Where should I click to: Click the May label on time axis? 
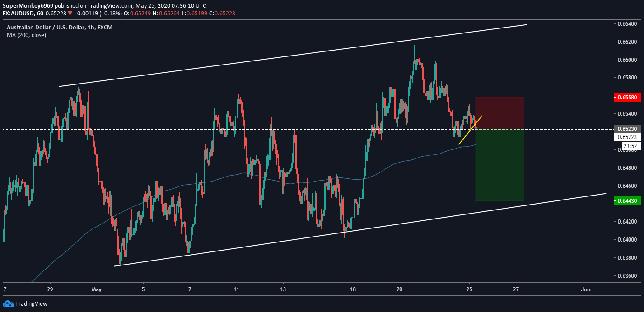(x=96, y=289)
